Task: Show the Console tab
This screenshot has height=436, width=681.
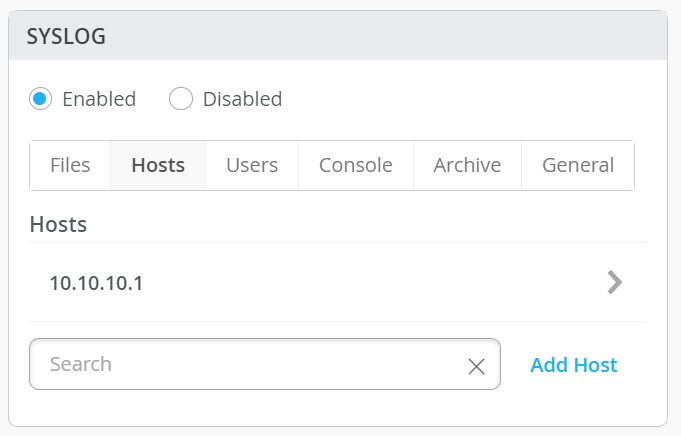Action: tap(355, 165)
